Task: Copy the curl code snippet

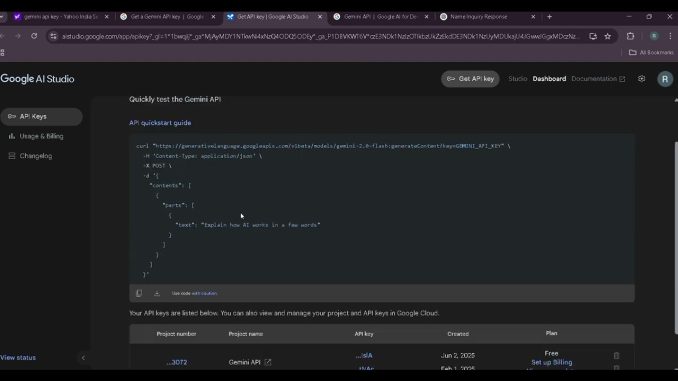Action: coord(139,293)
